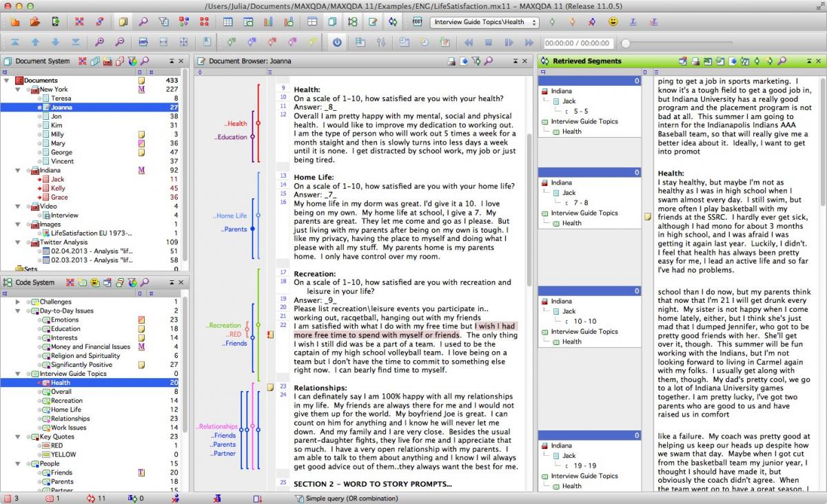Image resolution: width=827 pixels, height=504 pixels.
Task: Collapse the Images document group
Action: (x=17, y=224)
